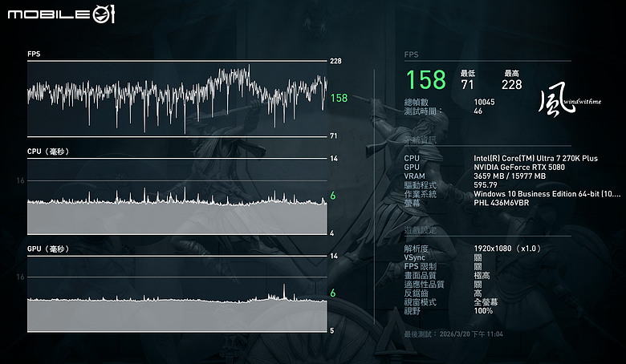Click the FPS heading in results panel
The width and height of the screenshot is (626, 364).
click(x=411, y=55)
